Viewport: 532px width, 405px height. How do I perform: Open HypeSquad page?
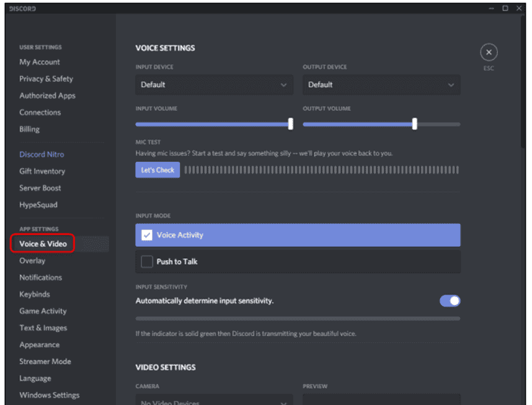coord(38,205)
